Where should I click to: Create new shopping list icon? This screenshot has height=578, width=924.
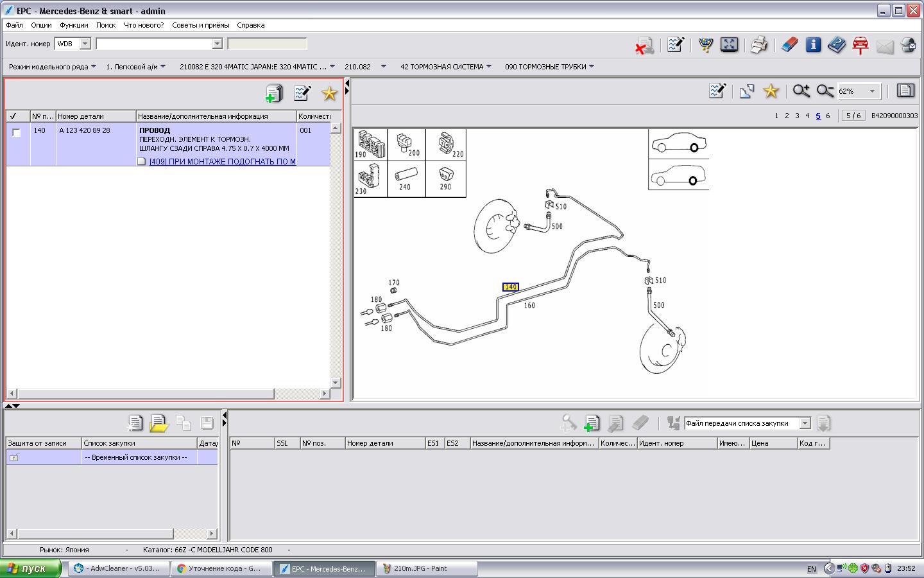point(135,423)
